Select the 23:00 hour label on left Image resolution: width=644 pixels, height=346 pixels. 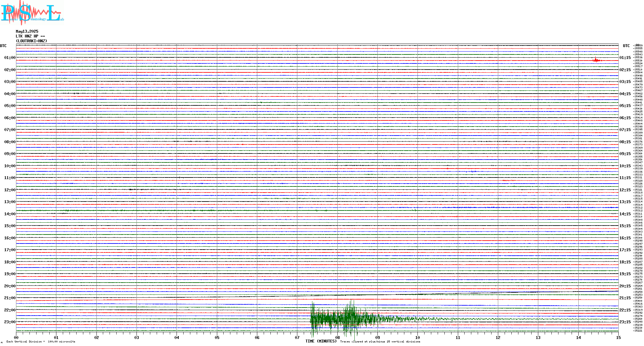tap(10, 322)
